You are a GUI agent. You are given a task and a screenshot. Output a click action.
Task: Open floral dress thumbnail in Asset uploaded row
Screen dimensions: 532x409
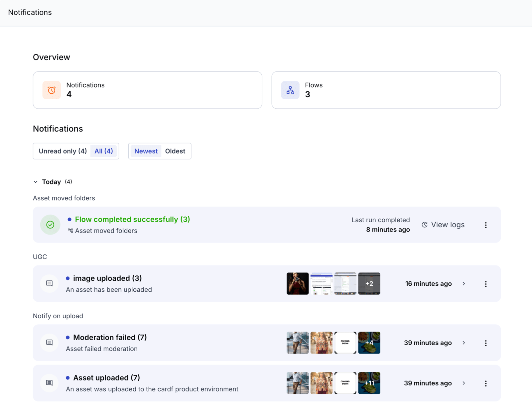coord(322,383)
